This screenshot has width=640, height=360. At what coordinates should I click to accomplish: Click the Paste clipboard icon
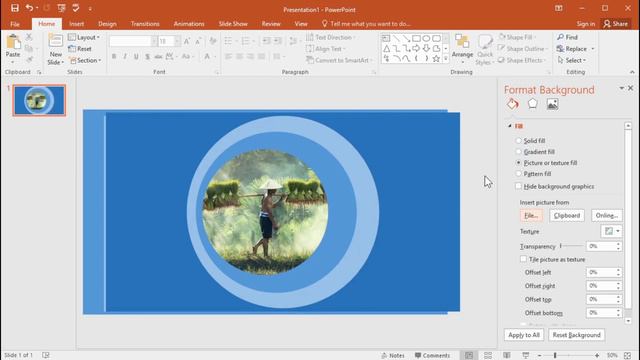13,42
